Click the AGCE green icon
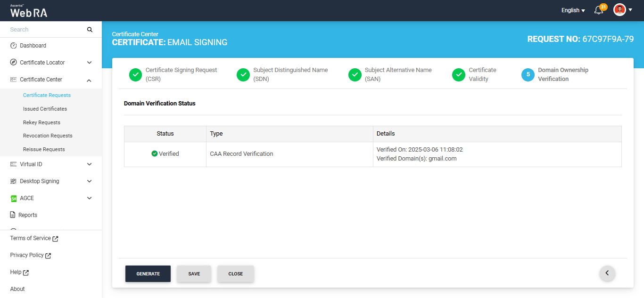Viewport: 644px width, 298px height. [x=13, y=198]
